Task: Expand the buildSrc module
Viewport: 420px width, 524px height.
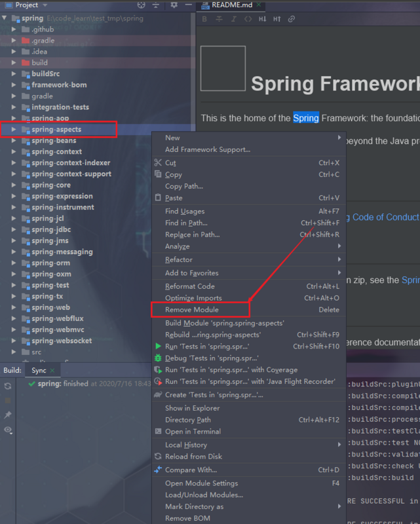Action: [14, 74]
